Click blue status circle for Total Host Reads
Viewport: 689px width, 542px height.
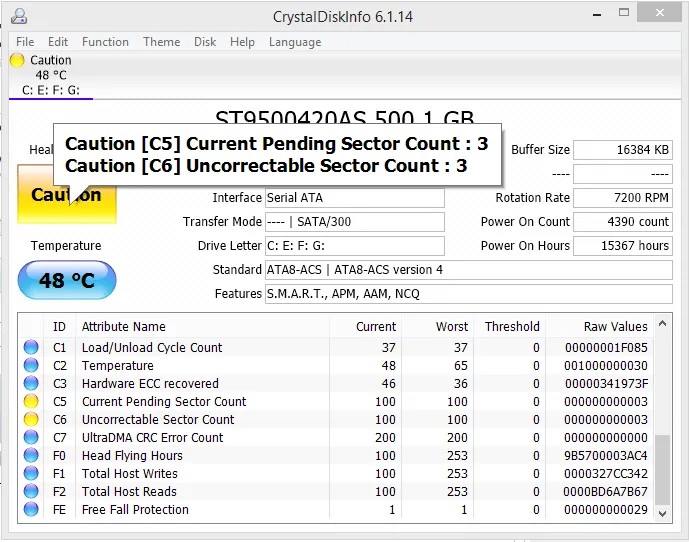pos(31,491)
